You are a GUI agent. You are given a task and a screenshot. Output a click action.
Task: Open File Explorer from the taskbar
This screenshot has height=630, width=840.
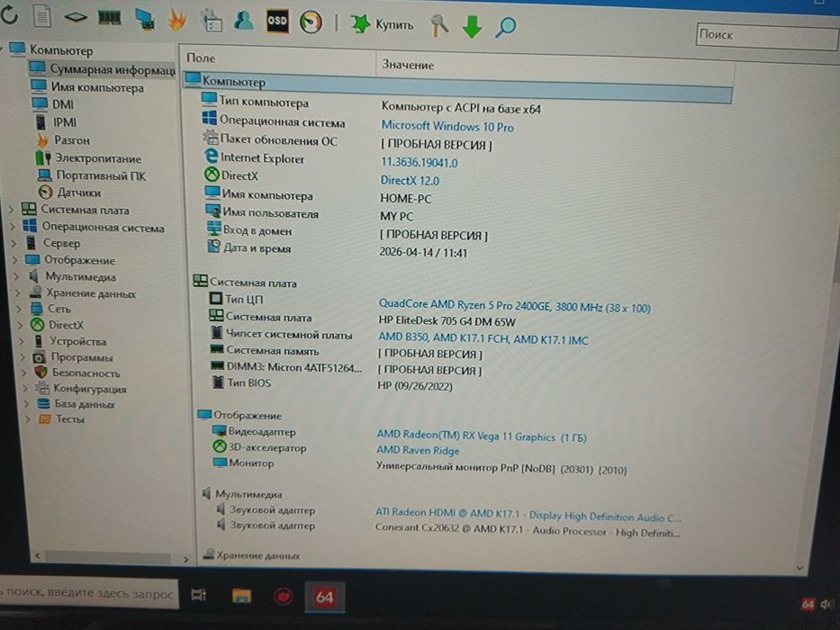(x=241, y=595)
